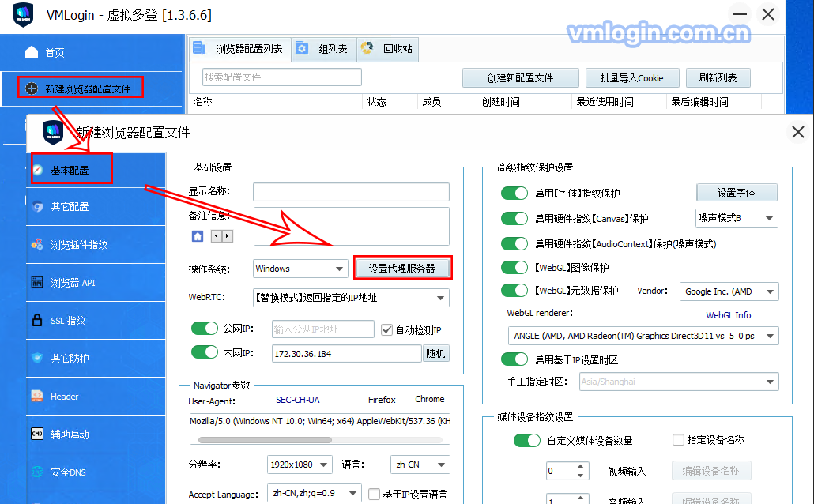Uncheck the 自动检测IP checkbox
Image resolution: width=814 pixels, height=504 pixels.
coord(386,329)
